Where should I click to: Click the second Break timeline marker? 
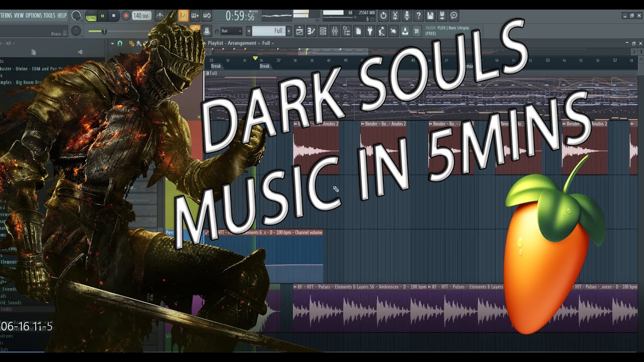coord(265,66)
